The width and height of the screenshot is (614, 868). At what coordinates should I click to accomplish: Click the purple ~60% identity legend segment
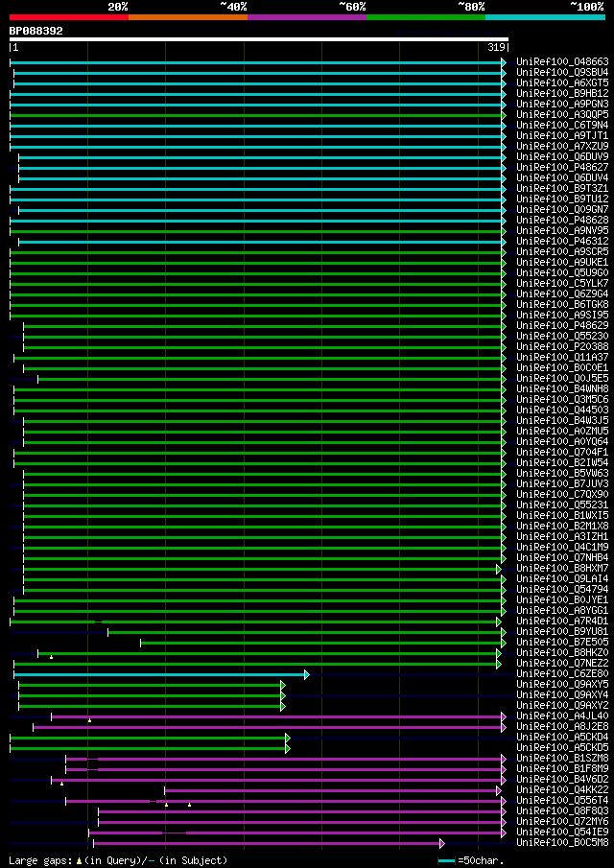pyautogui.click(x=307, y=17)
